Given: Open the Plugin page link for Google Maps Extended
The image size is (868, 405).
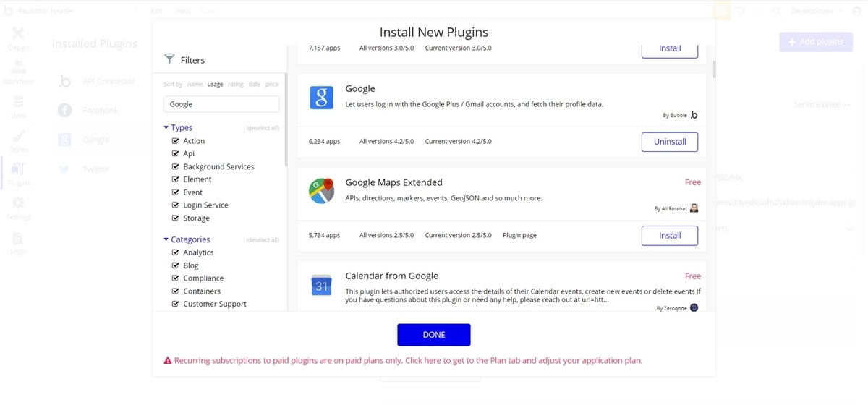Looking at the screenshot, I should click(x=519, y=235).
